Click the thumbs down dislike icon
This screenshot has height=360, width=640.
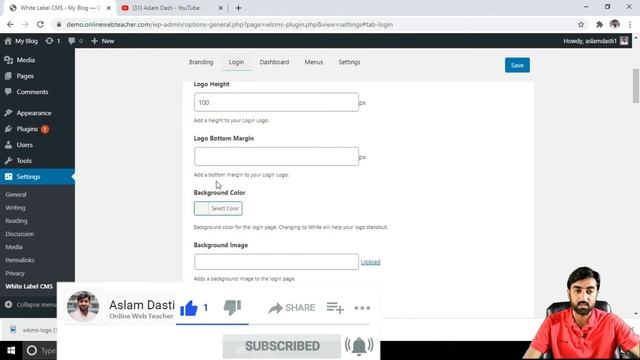click(232, 307)
